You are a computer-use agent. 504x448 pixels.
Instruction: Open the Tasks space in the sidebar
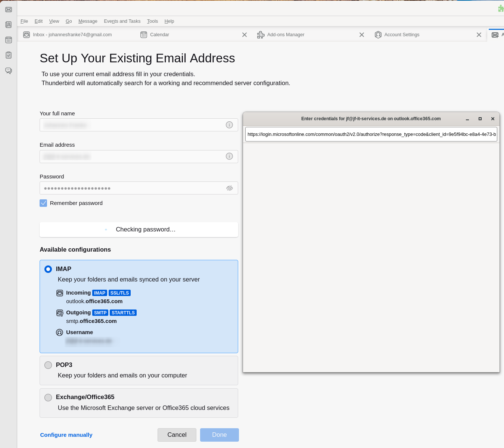[9, 55]
